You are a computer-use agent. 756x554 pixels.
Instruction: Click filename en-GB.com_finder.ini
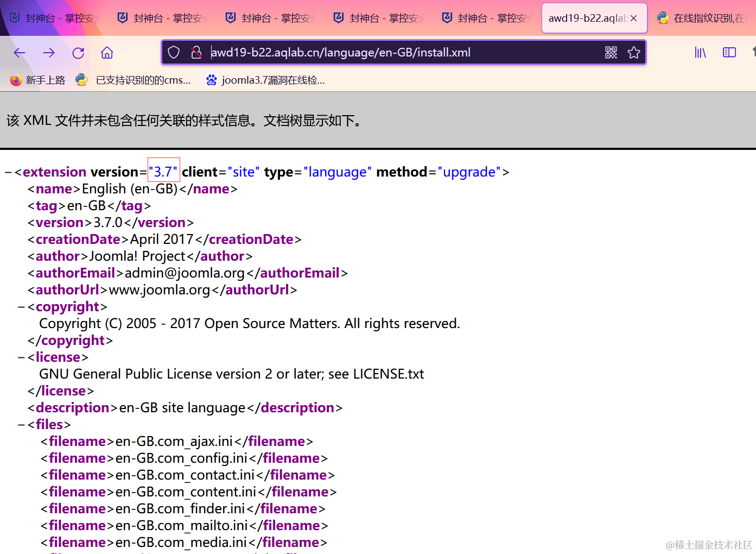(x=180, y=509)
